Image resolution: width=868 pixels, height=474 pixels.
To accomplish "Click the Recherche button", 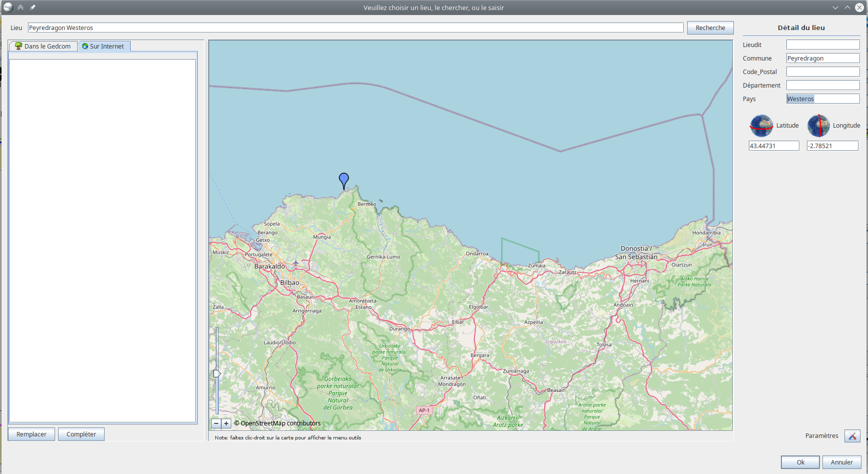I will coord(710,28).
